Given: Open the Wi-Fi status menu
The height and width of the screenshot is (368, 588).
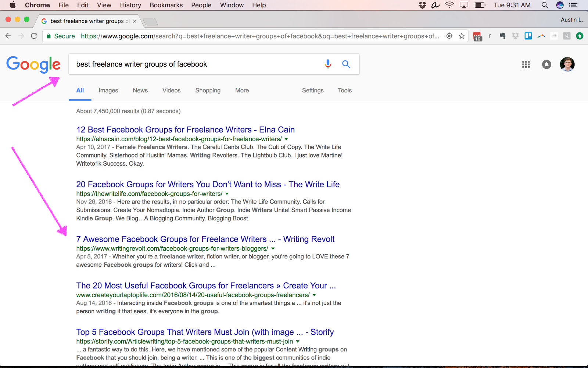Looking at the screenshot, I should click(x=449, y=5).
